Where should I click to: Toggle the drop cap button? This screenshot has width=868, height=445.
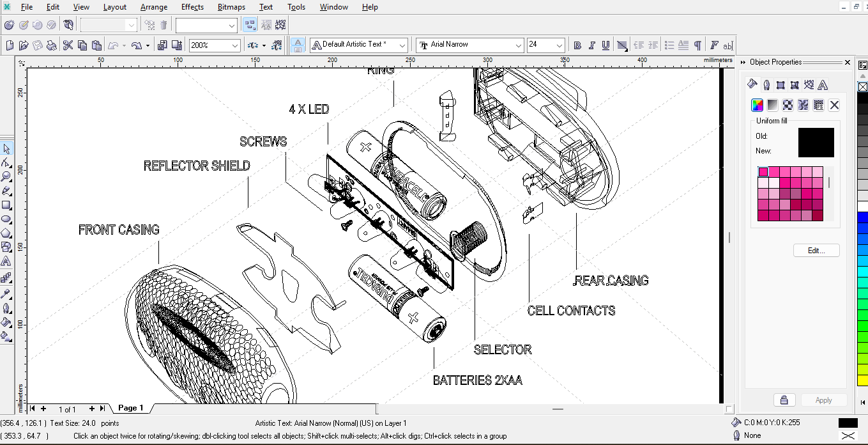[x=683, y=45]
